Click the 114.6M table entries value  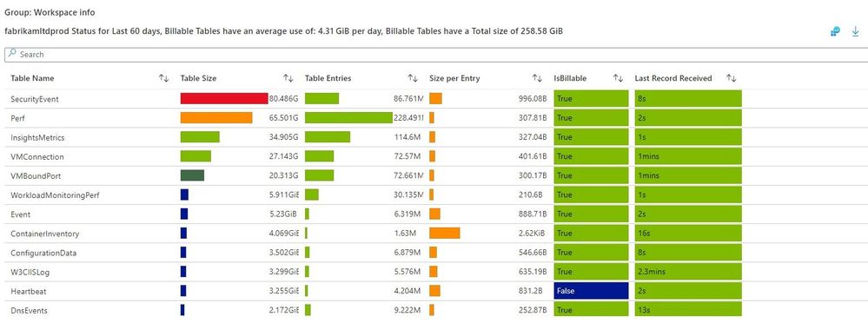(x=408, y=138)
